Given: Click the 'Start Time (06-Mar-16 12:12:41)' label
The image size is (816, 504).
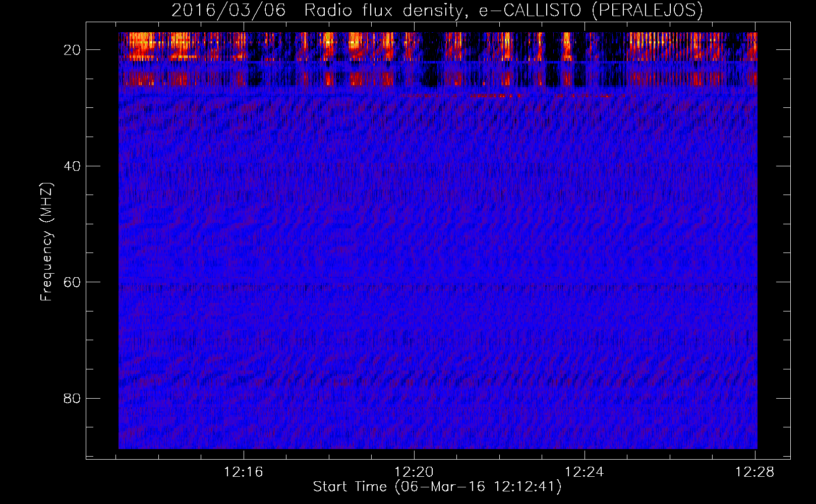Looking at the screenshot, I should pos(437,487).
